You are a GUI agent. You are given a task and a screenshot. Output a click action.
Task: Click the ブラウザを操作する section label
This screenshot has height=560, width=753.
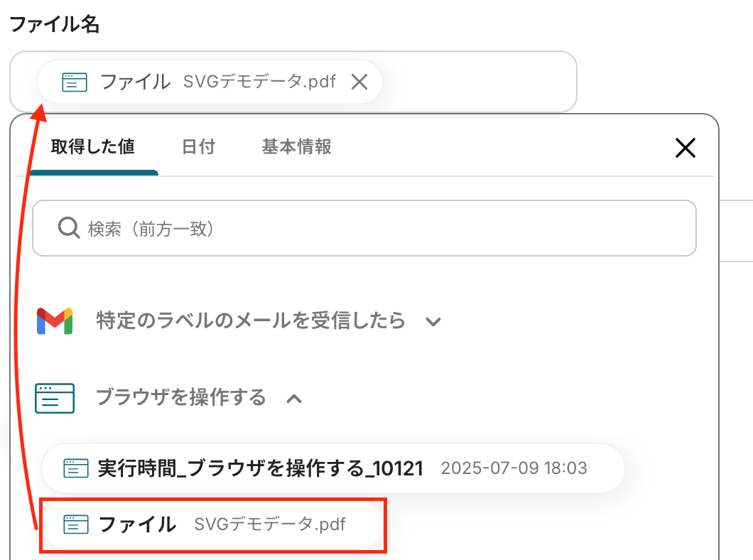pos(180,397)
